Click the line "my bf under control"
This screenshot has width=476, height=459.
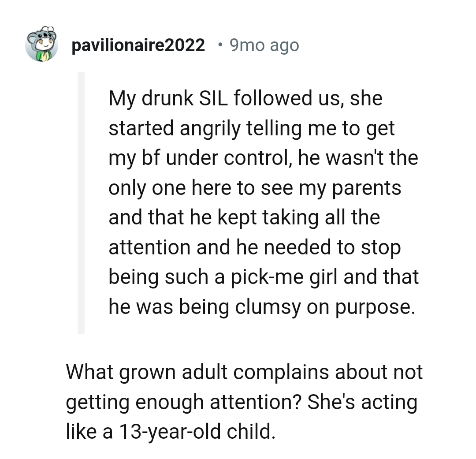click(263, 158)
